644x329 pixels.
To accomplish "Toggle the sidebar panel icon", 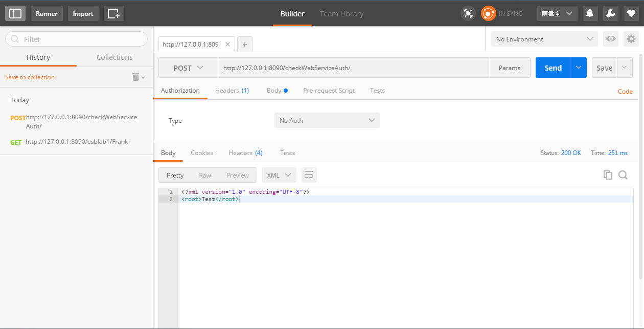I will point(15,13).
